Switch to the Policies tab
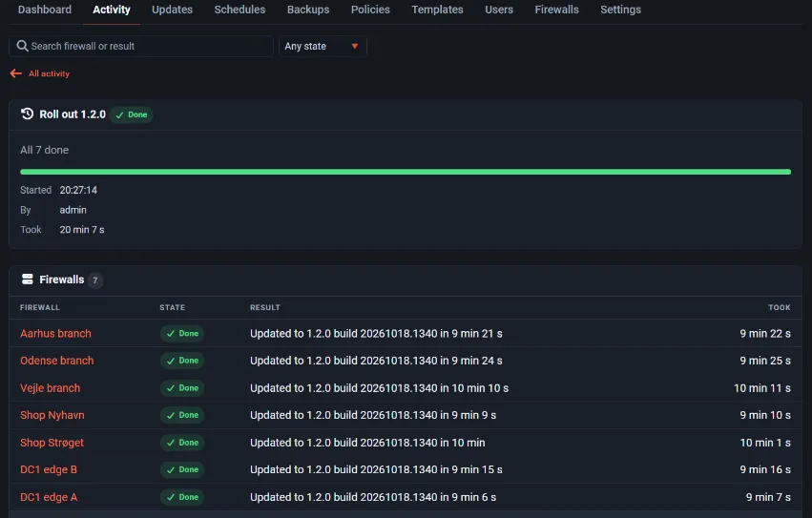 pos(370,10)
